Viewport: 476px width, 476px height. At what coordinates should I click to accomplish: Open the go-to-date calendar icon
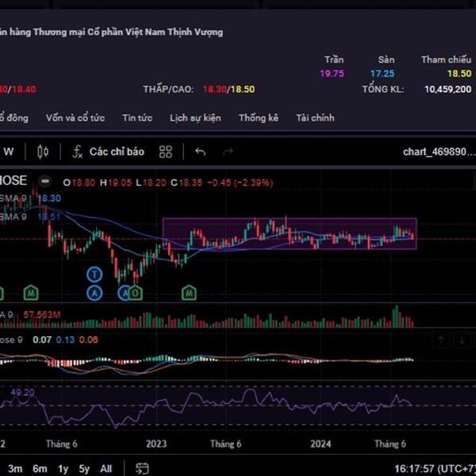pyautogui.click(x=142, y=468)
